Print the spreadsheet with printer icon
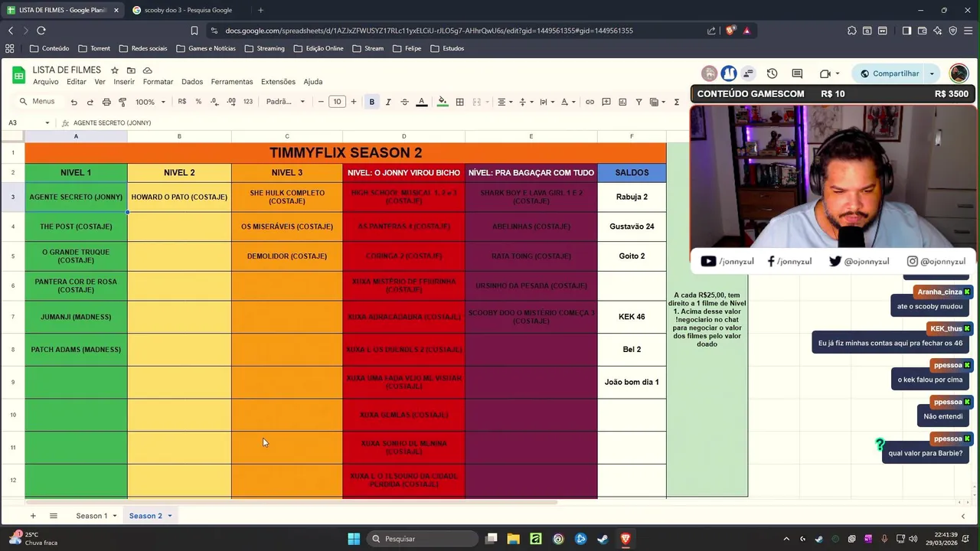Viewport: 980px width, 551px height. pos(106,102)
